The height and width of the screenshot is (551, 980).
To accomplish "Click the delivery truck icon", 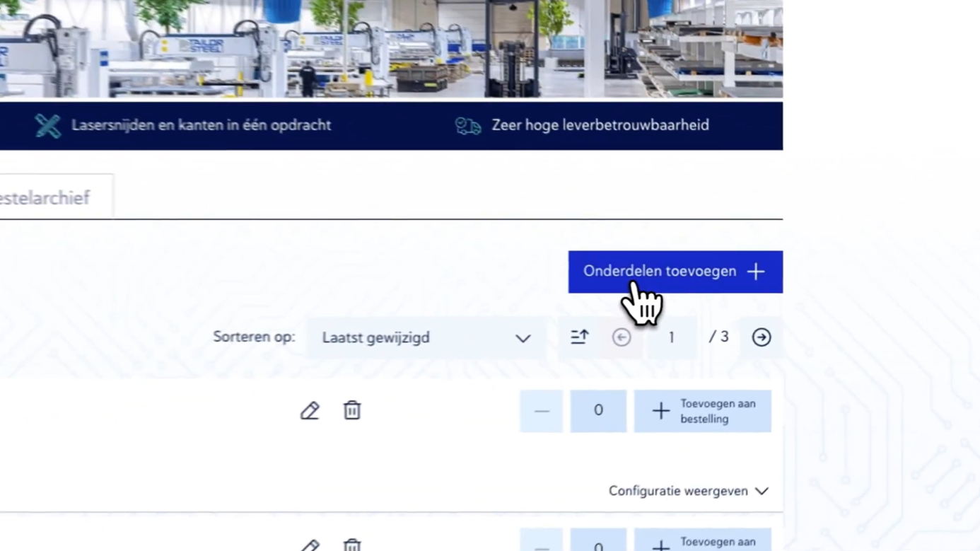I will tap(467, 126).
